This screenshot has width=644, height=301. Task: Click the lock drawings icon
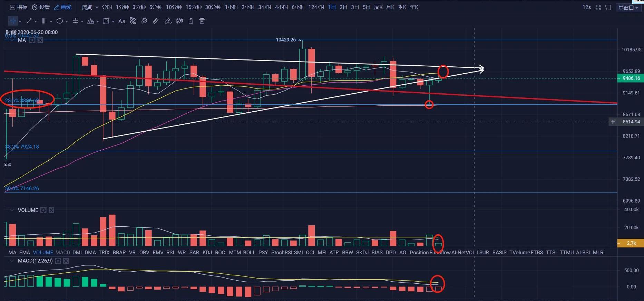191,21
